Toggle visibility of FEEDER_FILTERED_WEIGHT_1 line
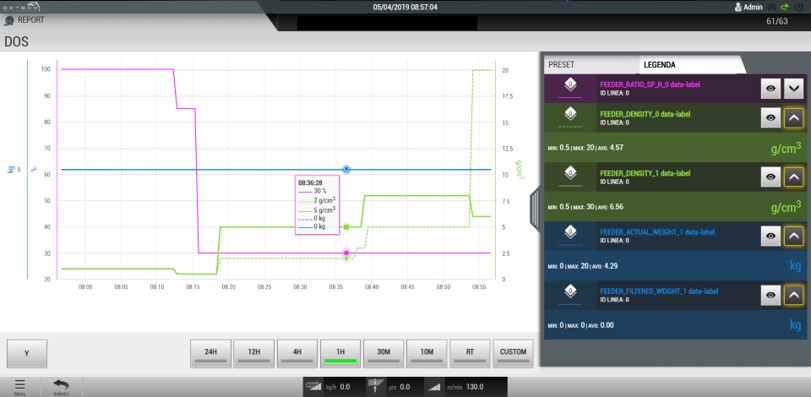 771,295
